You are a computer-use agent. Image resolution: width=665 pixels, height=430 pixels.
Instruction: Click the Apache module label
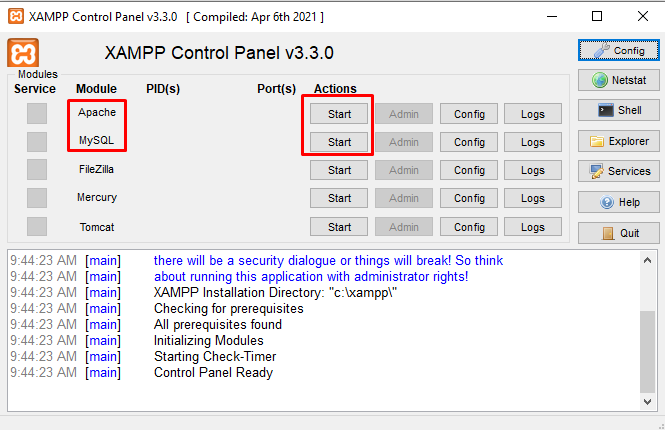pos(97,112)
